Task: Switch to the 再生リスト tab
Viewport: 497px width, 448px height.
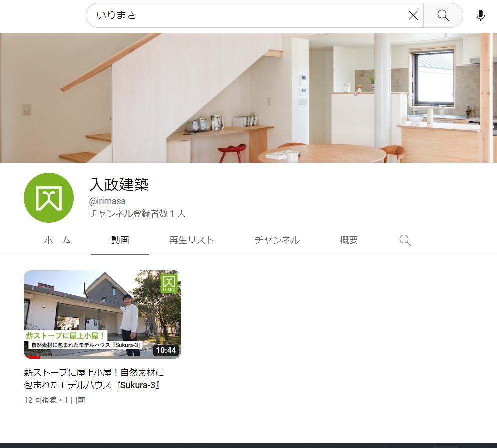Action: coord(192,240)
